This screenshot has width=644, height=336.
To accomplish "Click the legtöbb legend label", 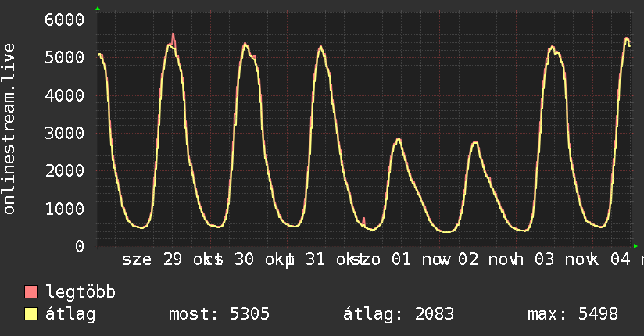I will pos(80,292).
